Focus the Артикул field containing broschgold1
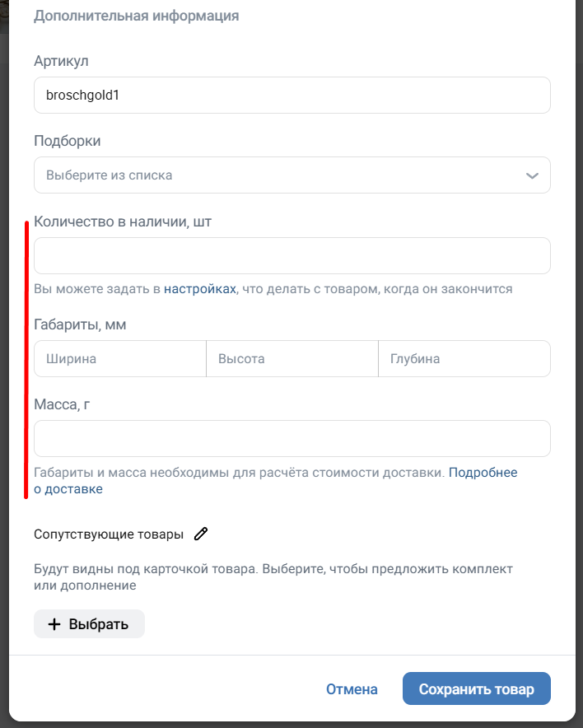 [x=291, y=96]
